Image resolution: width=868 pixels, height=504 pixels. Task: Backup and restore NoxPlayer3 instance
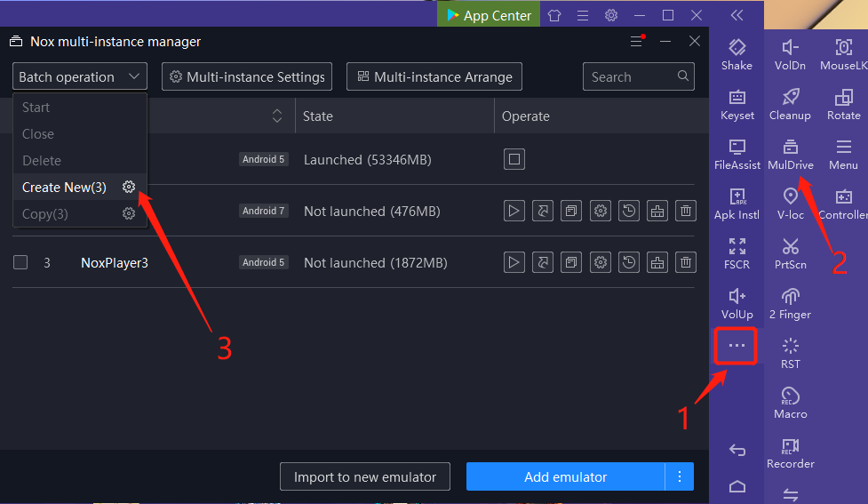629,262
